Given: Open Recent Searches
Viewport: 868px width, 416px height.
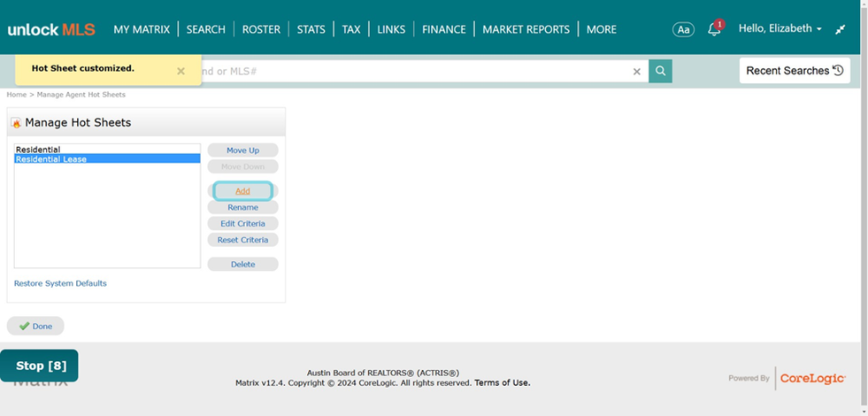Looking at the screenshot, I should click(795, 71).
